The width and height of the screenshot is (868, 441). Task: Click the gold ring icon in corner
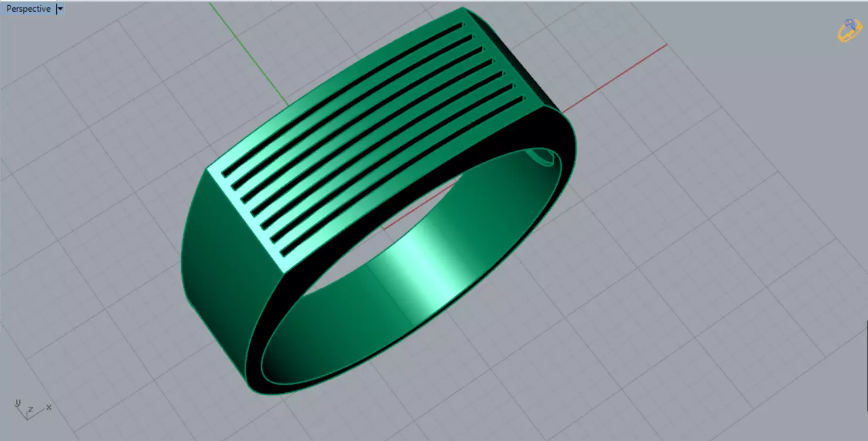pos(849,30)
